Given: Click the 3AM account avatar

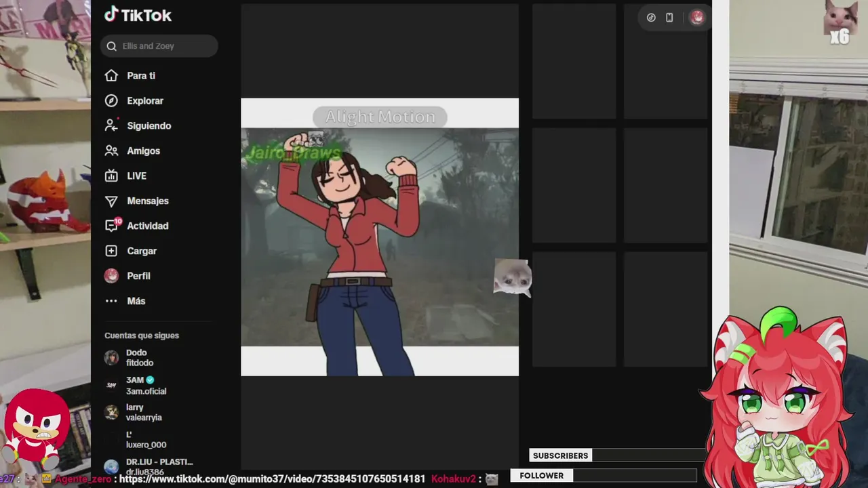Looking at the screenshot, I should 111,386.
